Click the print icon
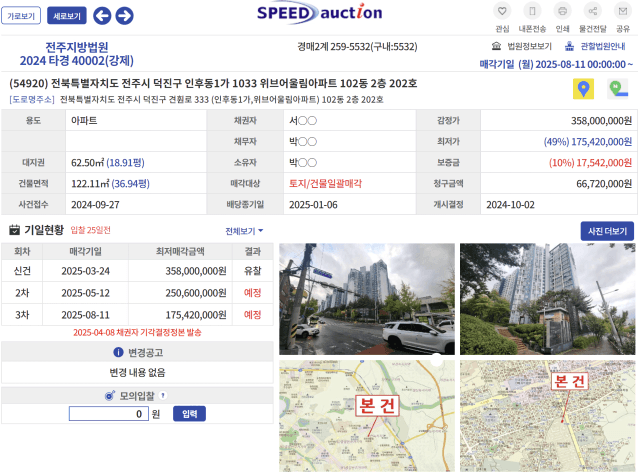The image size is (640, 473). tap(562, 11)
